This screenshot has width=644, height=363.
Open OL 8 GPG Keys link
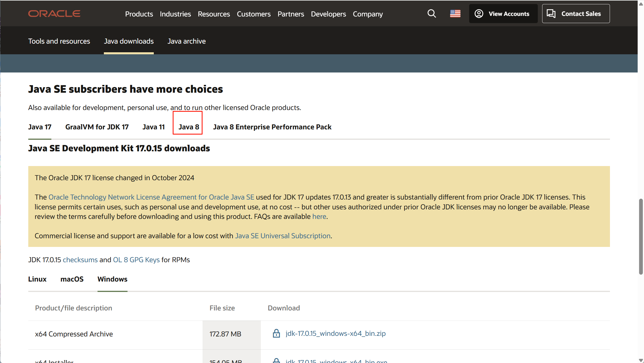136,260
